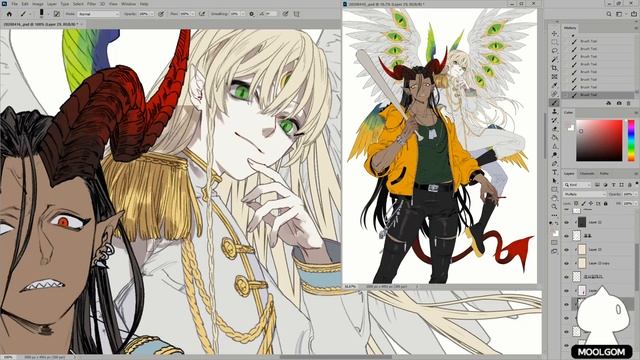Select the Horizontal Type tool
Screen dimensions: 640x360
coord(554,172)
